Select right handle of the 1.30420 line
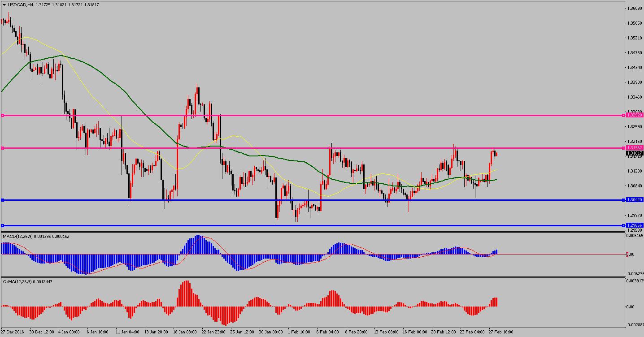 coord(624,200)
